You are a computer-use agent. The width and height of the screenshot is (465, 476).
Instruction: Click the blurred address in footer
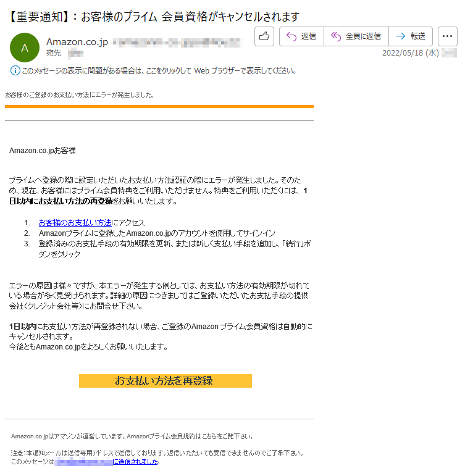click(x=83, y=462)
